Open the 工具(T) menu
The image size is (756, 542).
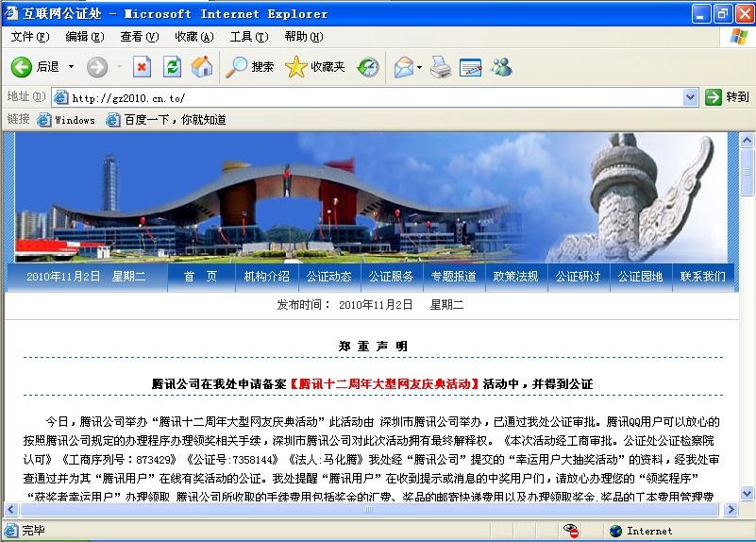tap(249, 37)
